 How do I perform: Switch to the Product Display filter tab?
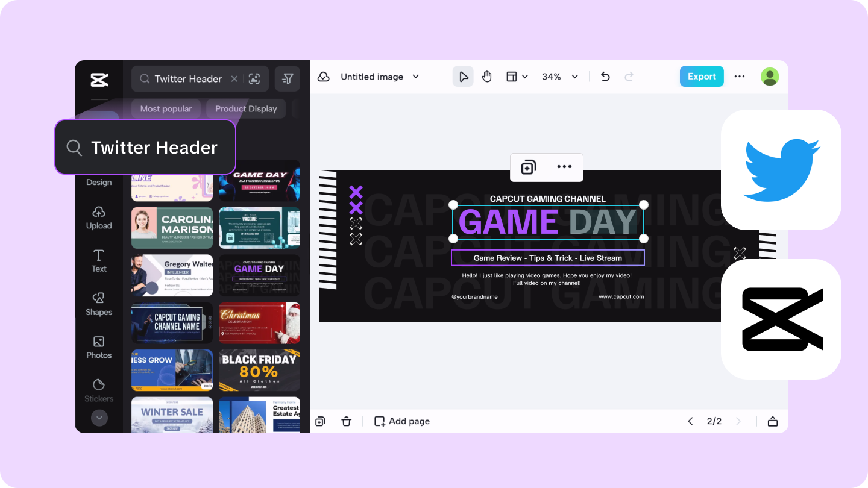[245, 108]
